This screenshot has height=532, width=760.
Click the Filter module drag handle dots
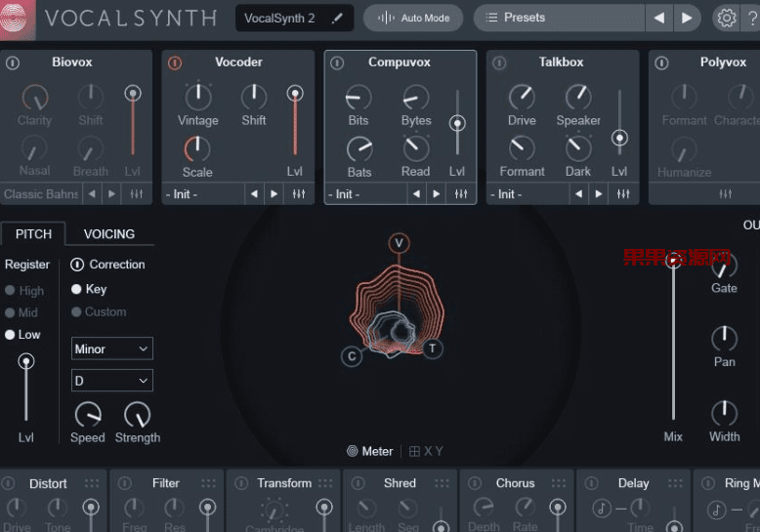point(208,483)
